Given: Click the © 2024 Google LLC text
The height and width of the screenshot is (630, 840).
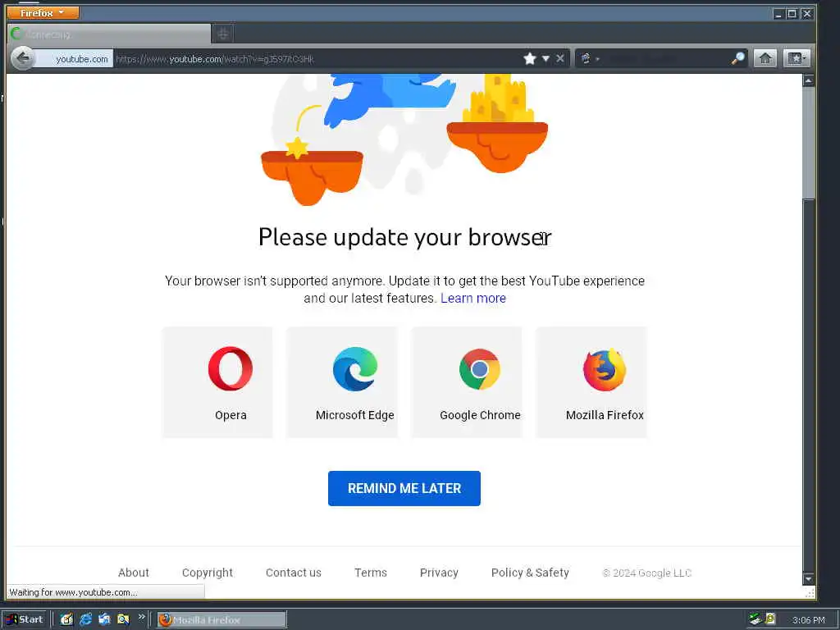Looking at the screenshot, I should pos(646,573).
